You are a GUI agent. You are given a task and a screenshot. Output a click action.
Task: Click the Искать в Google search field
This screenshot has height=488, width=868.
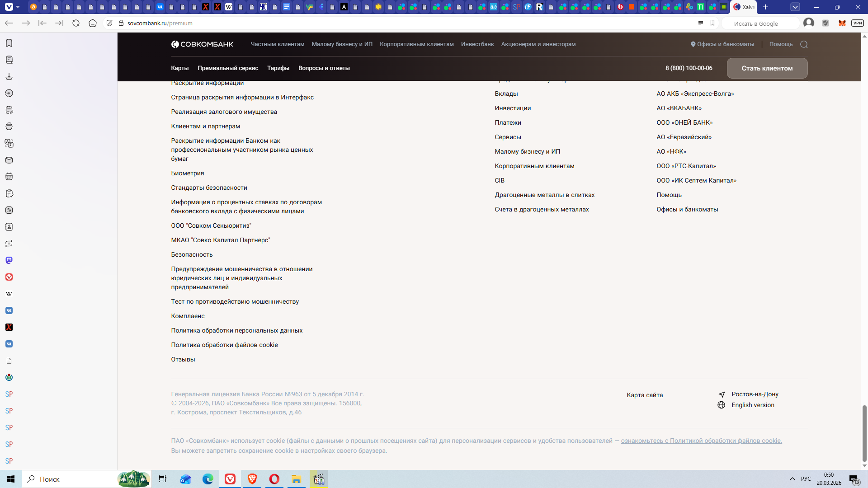click(x=759, y=23)
